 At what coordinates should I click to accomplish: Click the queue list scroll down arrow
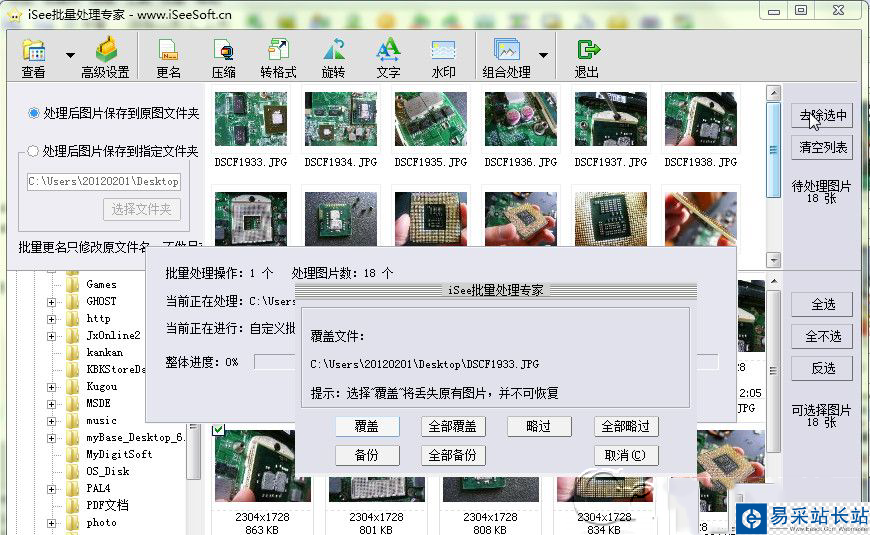(773, 259)
